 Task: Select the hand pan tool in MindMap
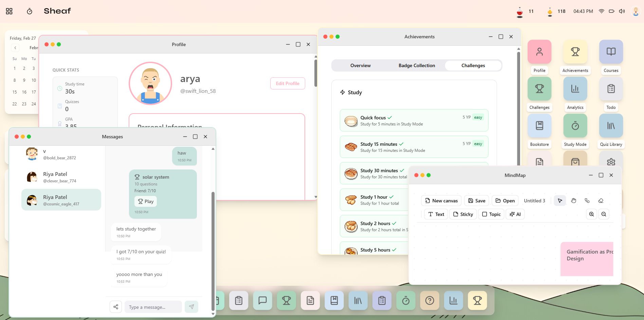[574, 200]
